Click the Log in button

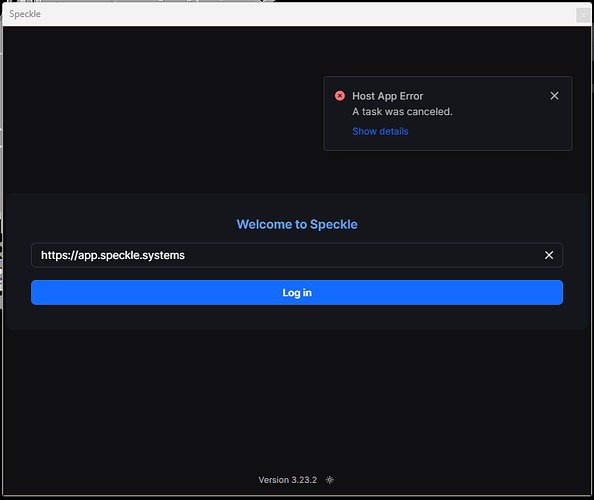tap(297, 292)
